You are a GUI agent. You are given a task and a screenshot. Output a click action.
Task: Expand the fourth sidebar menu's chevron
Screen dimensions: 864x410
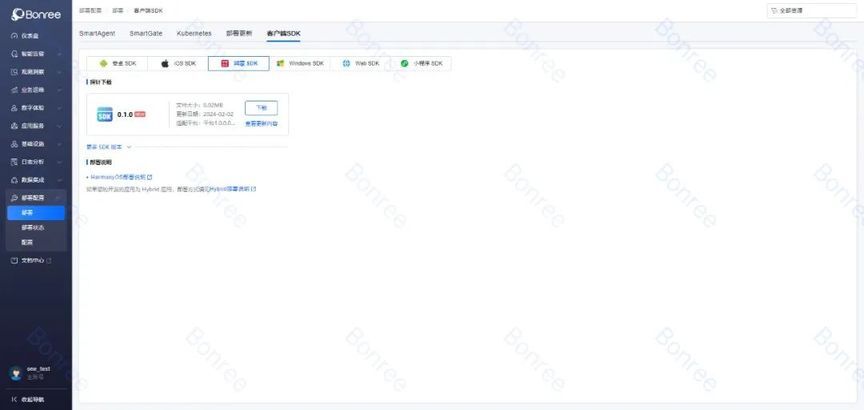59,90
